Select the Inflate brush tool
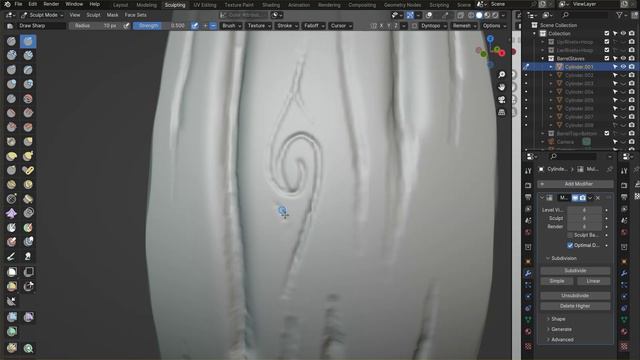The width and height of the screenshot is (640, 360). click(11, 84)
